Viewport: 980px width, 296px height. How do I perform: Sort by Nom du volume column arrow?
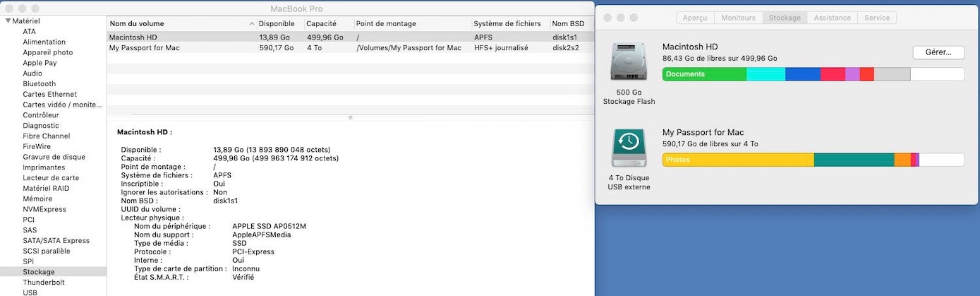pos(253,24)
